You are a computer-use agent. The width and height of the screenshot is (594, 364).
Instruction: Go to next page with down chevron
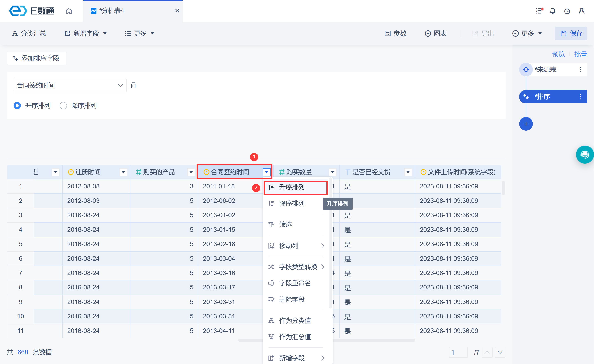coord(500,353)
